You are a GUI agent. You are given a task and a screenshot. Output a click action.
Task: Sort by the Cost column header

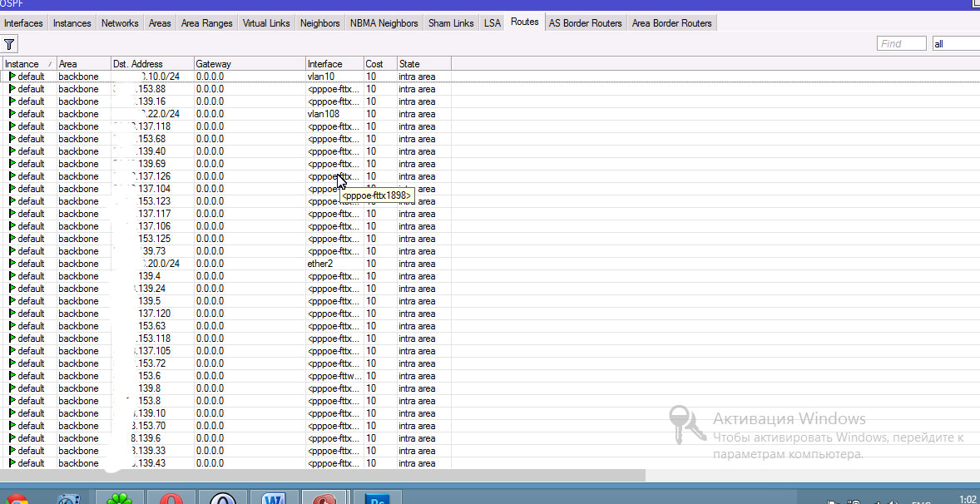[381, 64]
